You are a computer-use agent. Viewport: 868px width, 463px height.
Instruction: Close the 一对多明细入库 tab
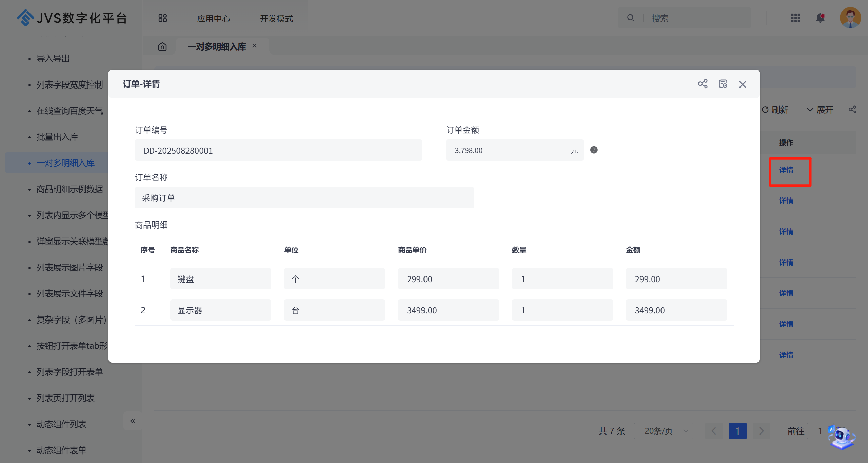[255, 46]
